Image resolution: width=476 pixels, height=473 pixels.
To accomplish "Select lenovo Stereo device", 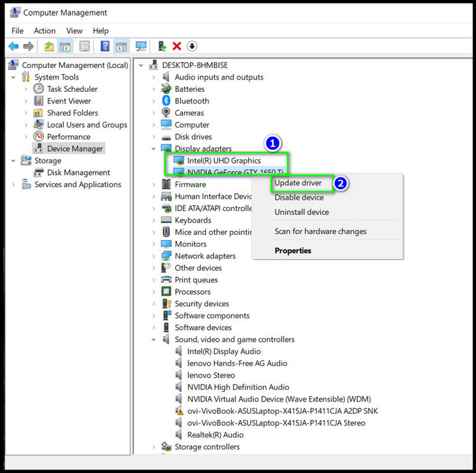I will pos(211,375).
